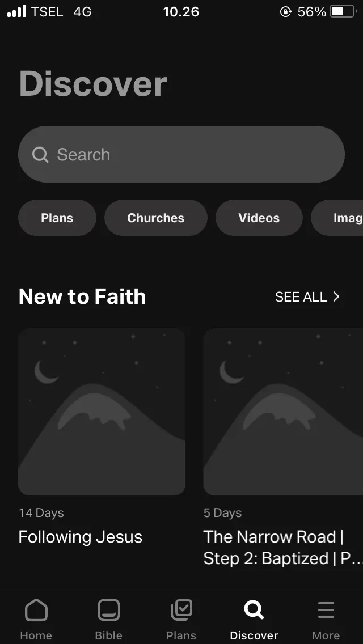This screenshot has width=363, height=644.
Task: Select the partially visible Images chip
Action: (337, 218)
